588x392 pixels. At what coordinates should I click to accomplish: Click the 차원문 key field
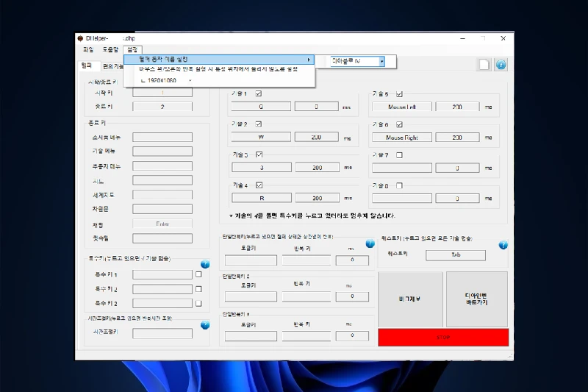162,209
